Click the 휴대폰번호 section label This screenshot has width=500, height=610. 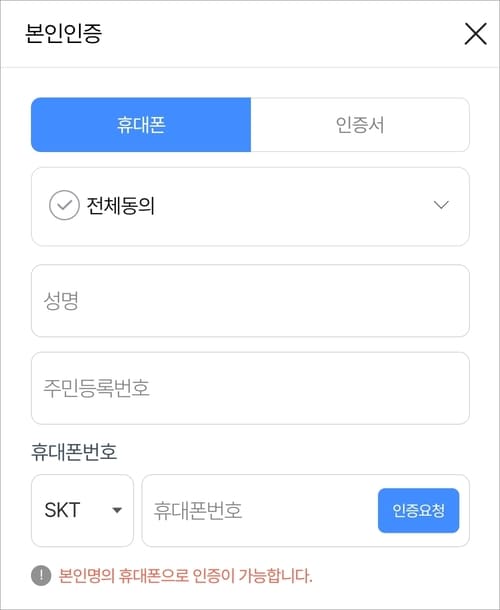pos(74,452)
